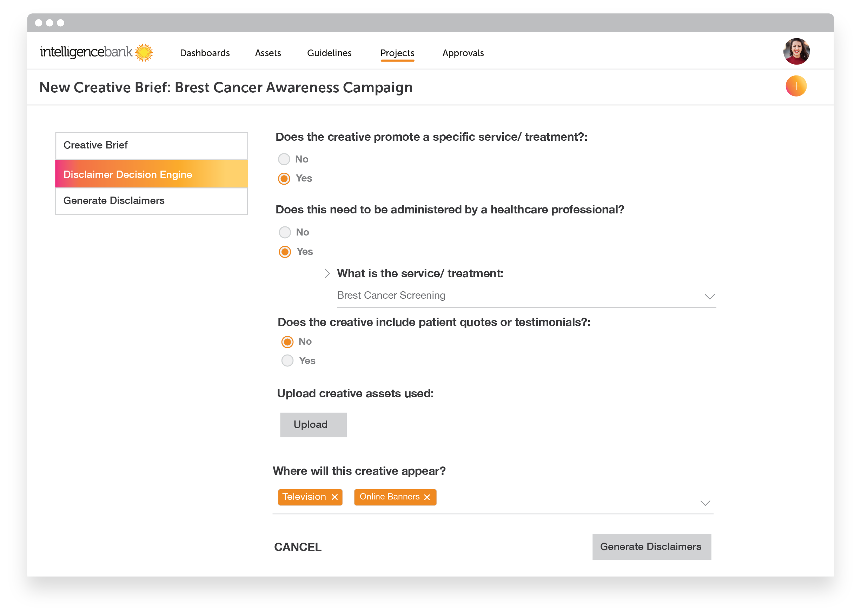
Task: Select Creative Brief in the sidebar
Action: click(151, 145)
